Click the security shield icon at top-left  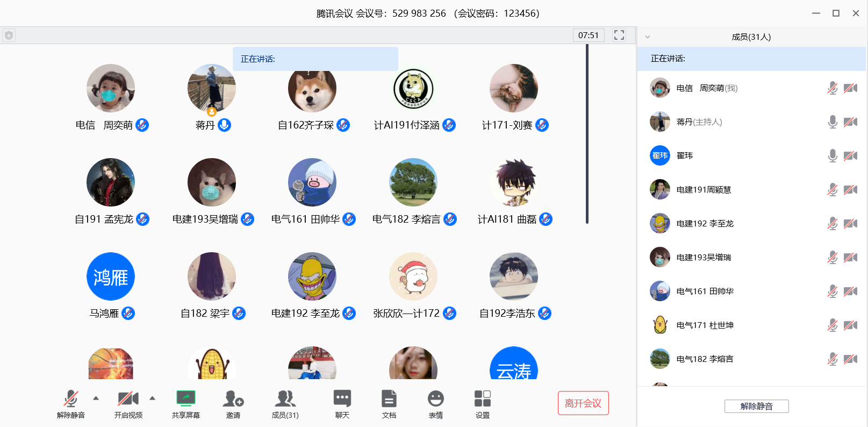[9, 35]
